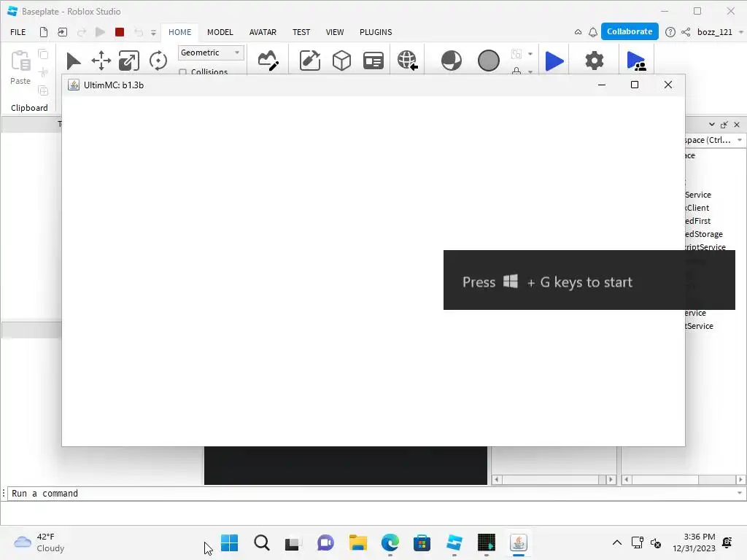Open the Toolbox pencil-edit icon
This screenshot has height=560, width=747.
coord(309,61)
